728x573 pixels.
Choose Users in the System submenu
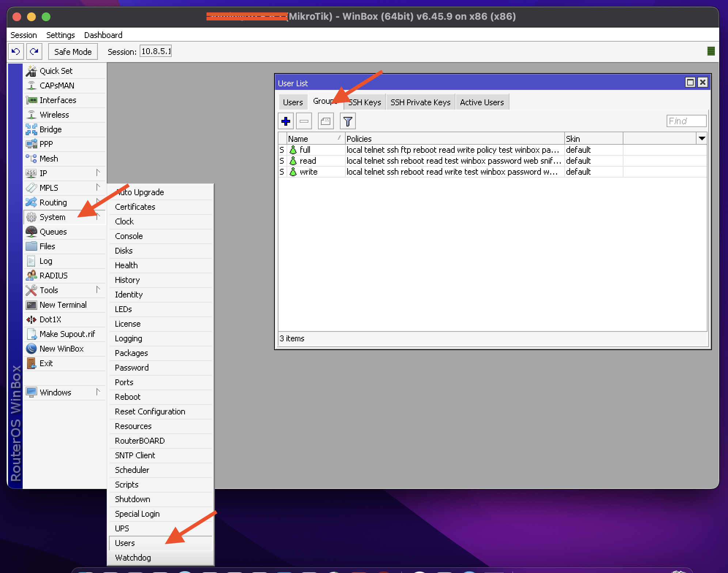161,543
